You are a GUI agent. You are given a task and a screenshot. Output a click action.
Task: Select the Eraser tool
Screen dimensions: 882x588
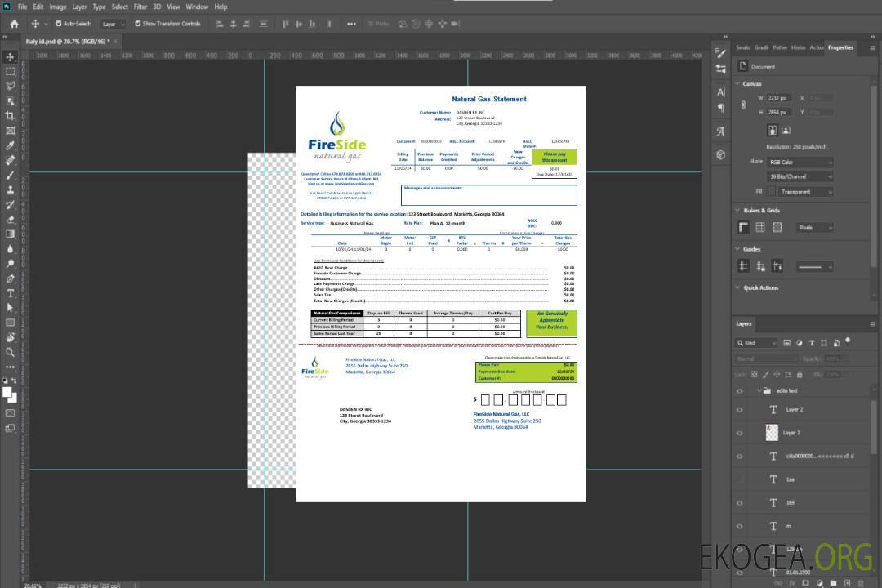click(10, 220)
